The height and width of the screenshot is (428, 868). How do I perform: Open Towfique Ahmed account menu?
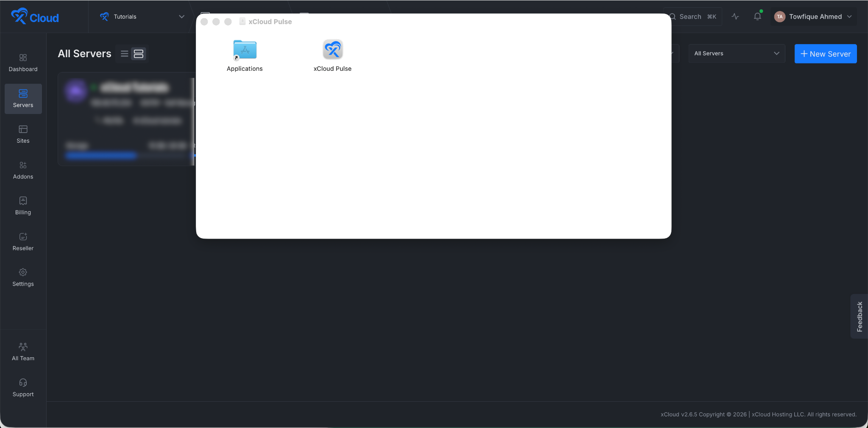click(x=813, y=17)
